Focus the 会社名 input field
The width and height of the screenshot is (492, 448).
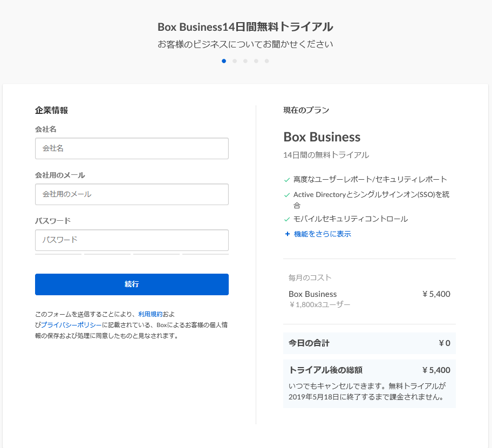click(132, 148)
